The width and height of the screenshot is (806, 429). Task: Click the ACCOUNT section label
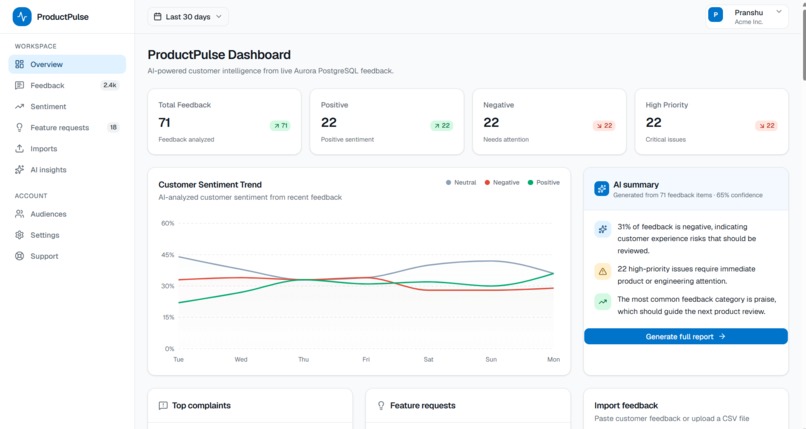pos(31,196)
